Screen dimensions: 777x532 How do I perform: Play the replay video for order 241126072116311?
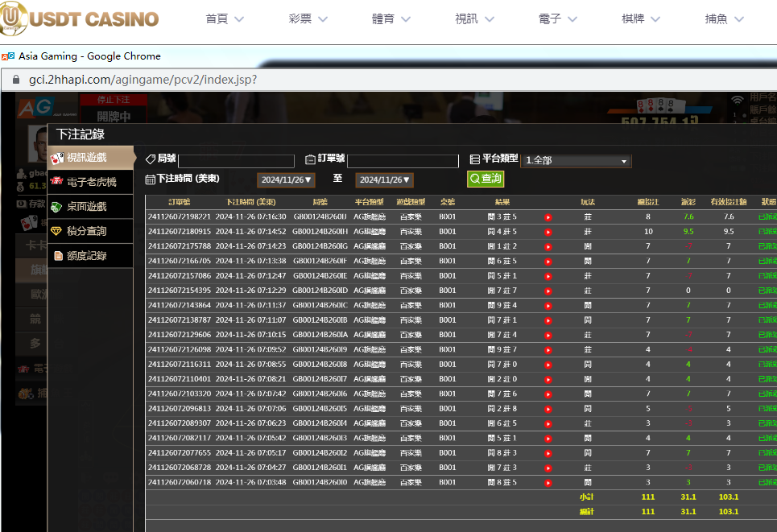coord(548,365)
